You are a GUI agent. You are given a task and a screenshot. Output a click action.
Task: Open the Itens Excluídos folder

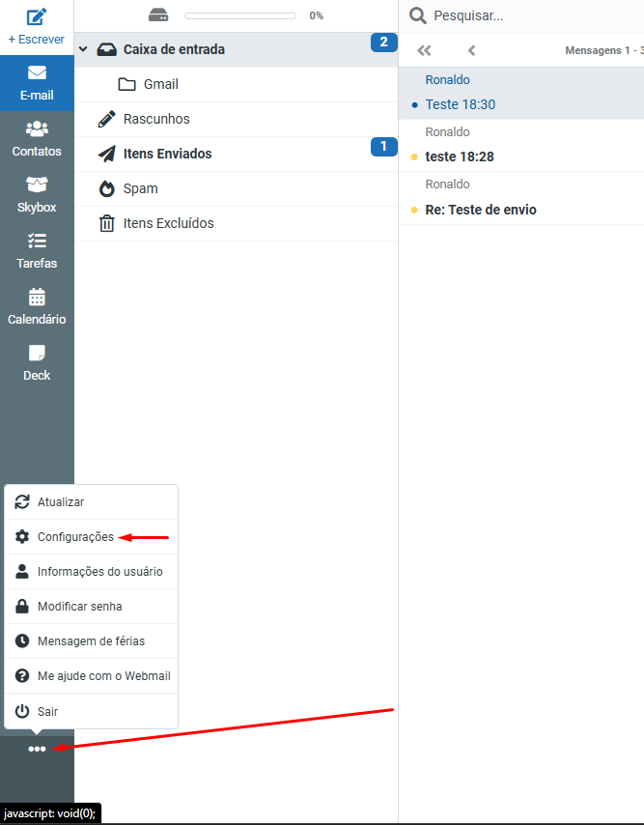(236, 223)
